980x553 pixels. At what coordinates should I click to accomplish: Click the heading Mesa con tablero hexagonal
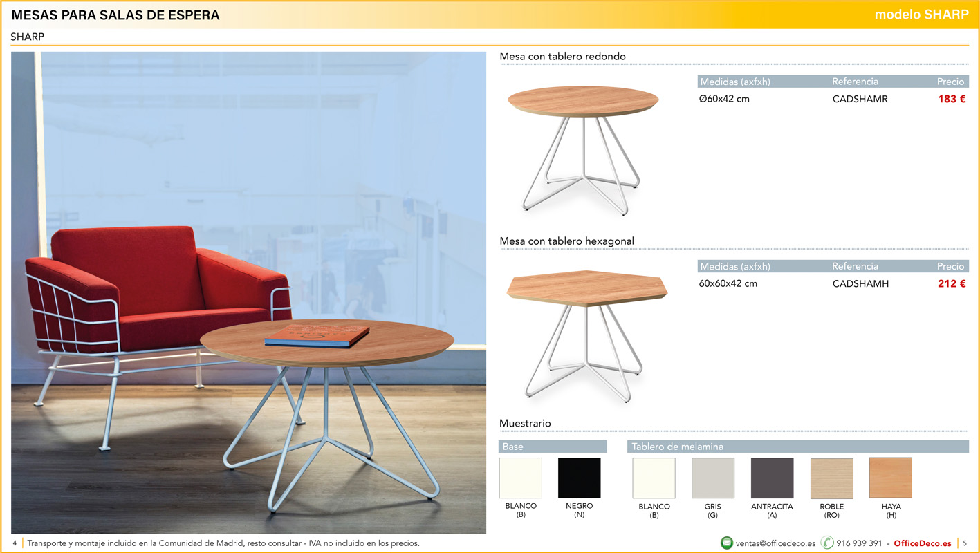[567, 241]
